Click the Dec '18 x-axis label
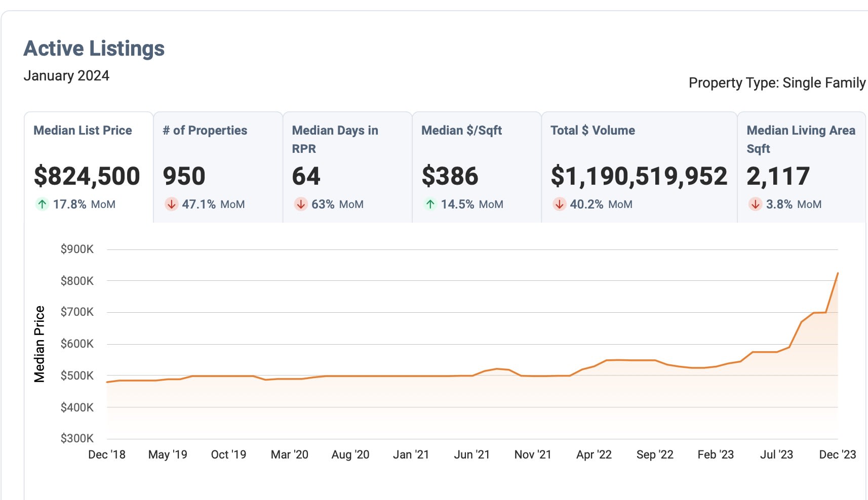The image size is (868, 500). tap(107, 454)
